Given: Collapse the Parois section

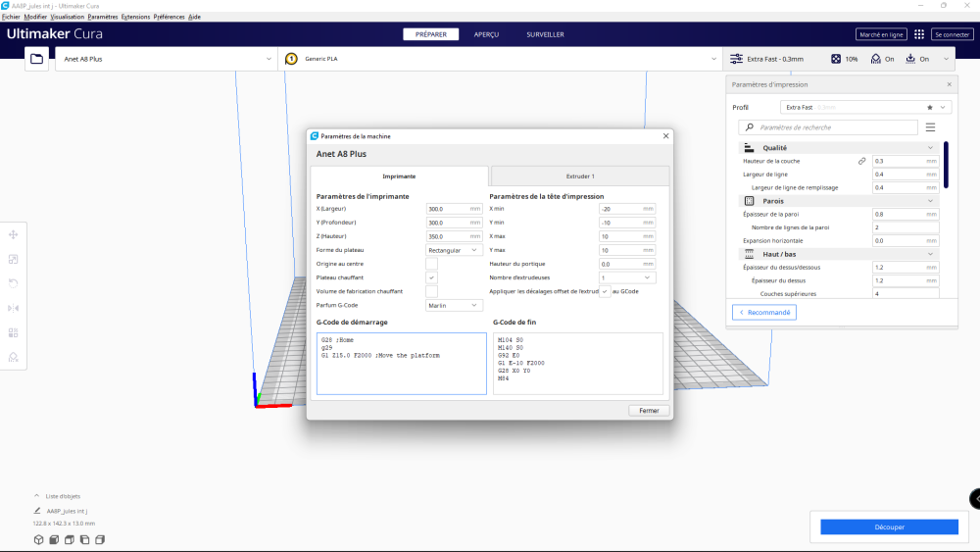Looking at the screenshot, I should tap(840, 201).
